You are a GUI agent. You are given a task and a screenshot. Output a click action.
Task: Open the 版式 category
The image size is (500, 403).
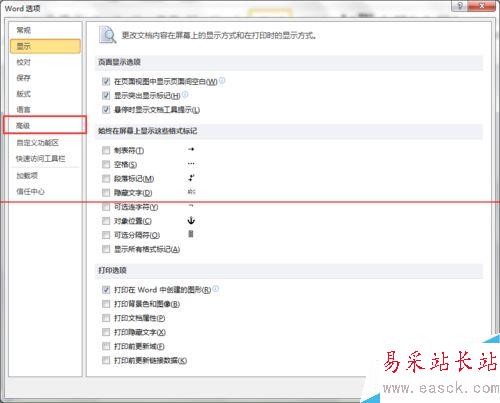[x=45, y=94]
